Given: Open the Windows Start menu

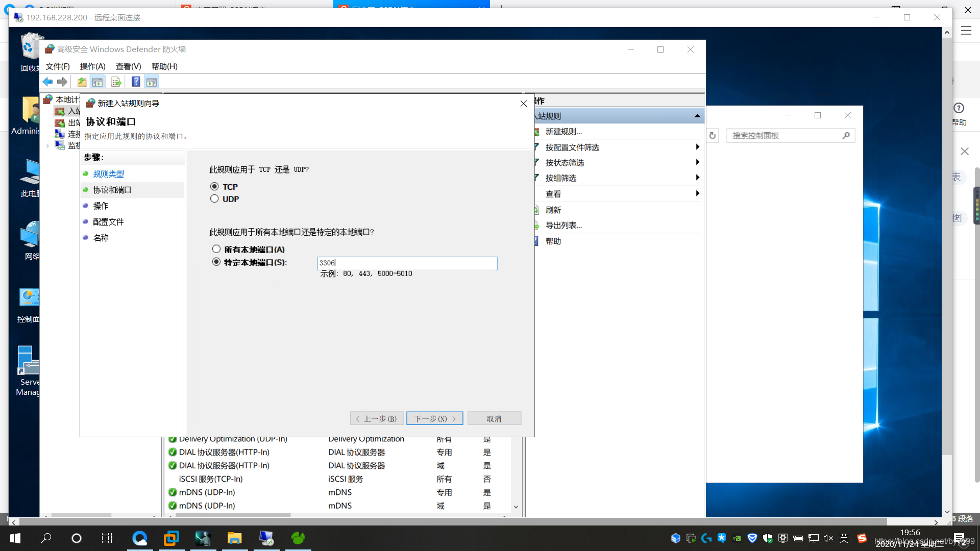Looking at the screenshot, I should 15,538.
